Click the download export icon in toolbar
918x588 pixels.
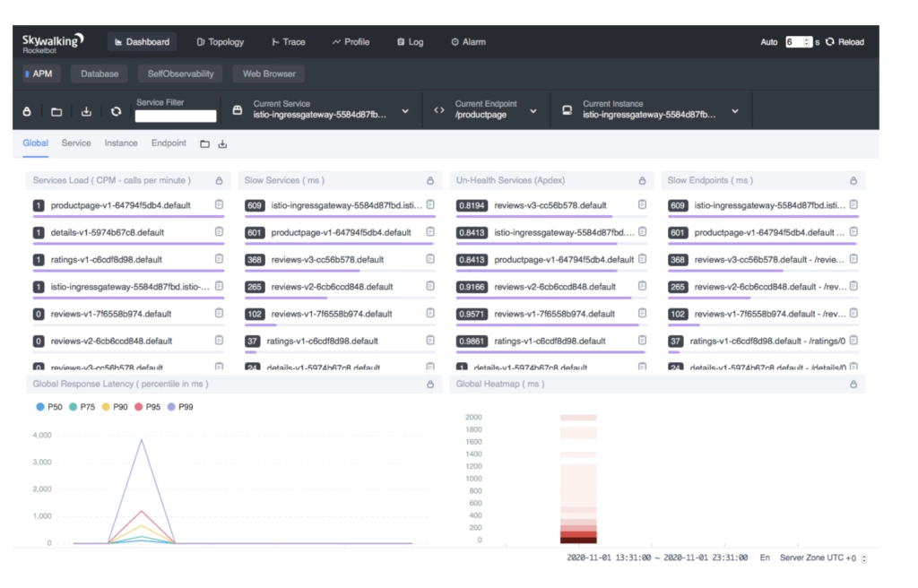coord(86,111)
